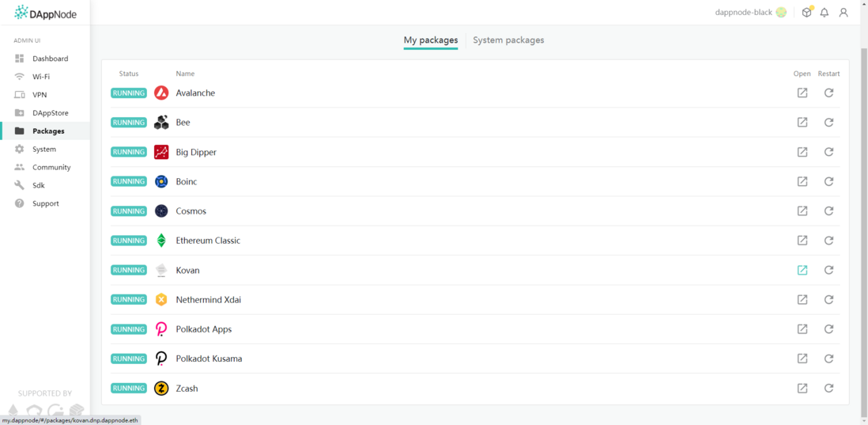Go to Dashboard in sidebar
This screenshot has height=425, width=868.
pos(45,59)
